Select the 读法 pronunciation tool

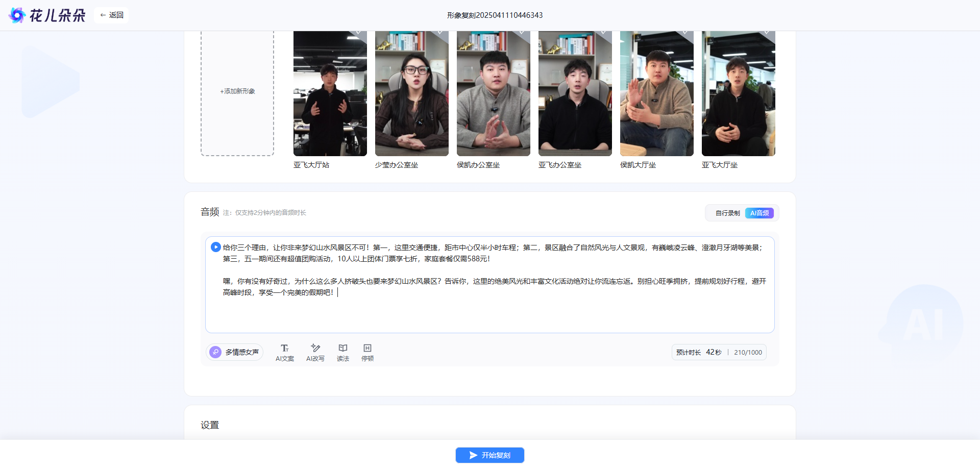coord(342,352)
